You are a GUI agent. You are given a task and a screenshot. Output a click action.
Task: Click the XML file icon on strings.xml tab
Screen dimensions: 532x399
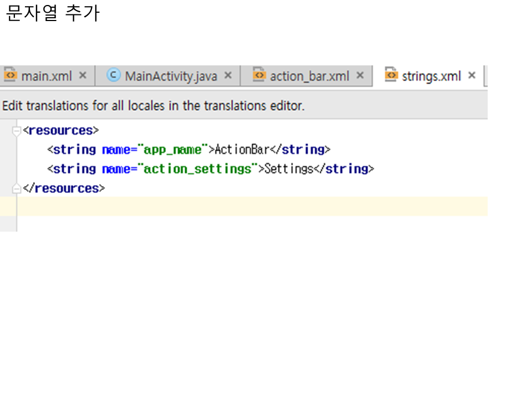tap(391, 75)
